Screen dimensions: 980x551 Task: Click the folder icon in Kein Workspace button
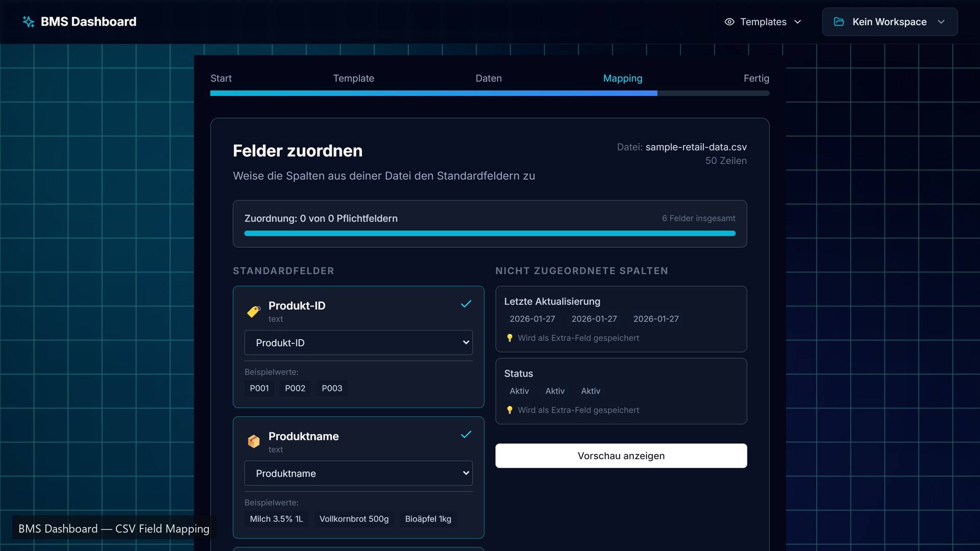pos(839,21)
